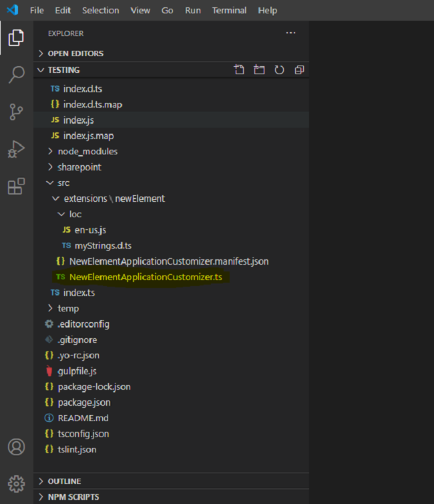Image resolution: width=434 pixels, height=504 pixels.
Task: Open Explorer more actions ellipsis
Action: pyautogui.click(x=291, y=33)
